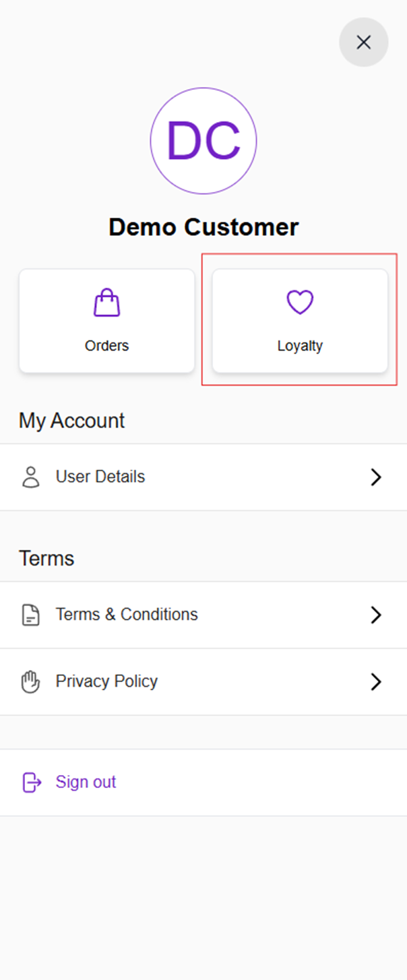Click the Demo Customer name heading
This screenshot has height=980, width=407.
click(x=204, y=227)
